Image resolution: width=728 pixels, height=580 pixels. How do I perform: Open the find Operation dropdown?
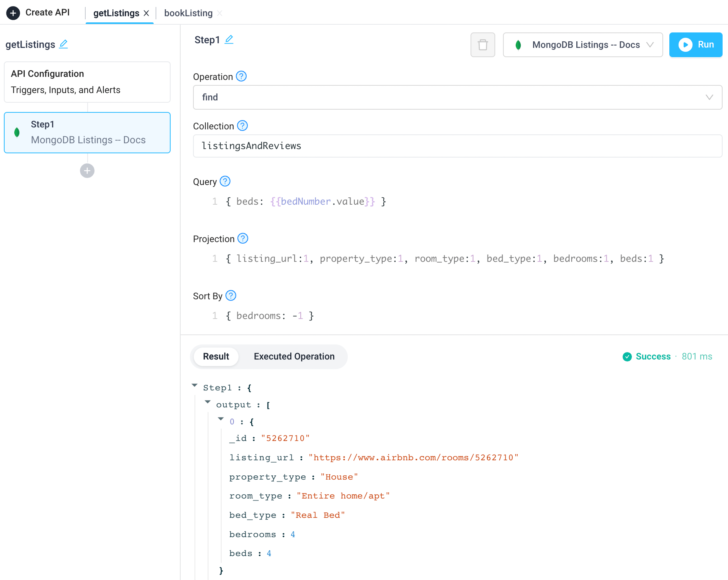tap(709, 97)
